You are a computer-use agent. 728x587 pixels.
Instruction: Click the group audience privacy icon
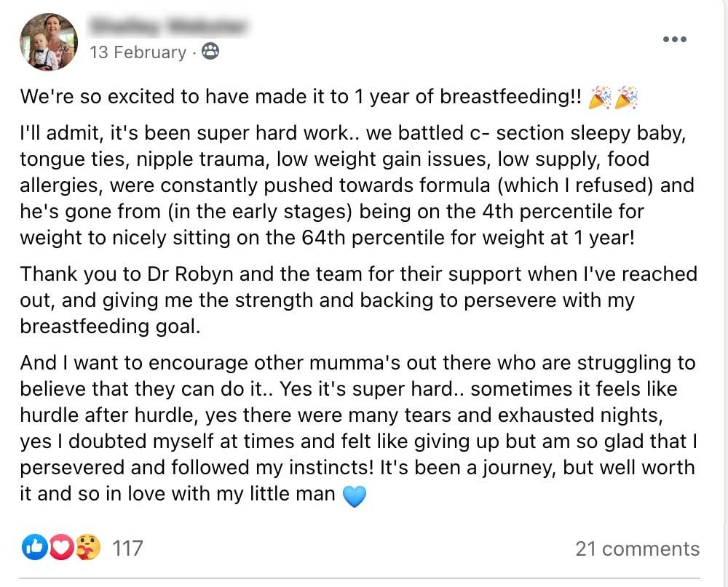(210, 52)
